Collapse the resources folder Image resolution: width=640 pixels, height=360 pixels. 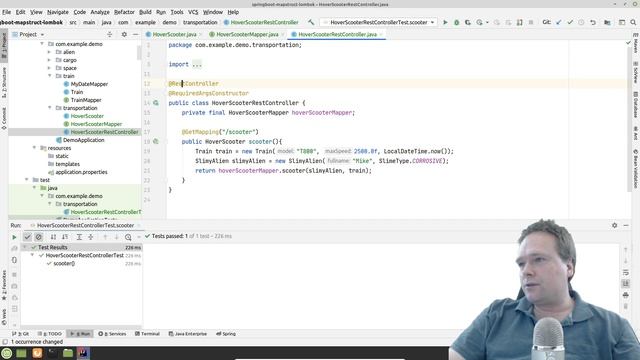click(x=34, y=148)
